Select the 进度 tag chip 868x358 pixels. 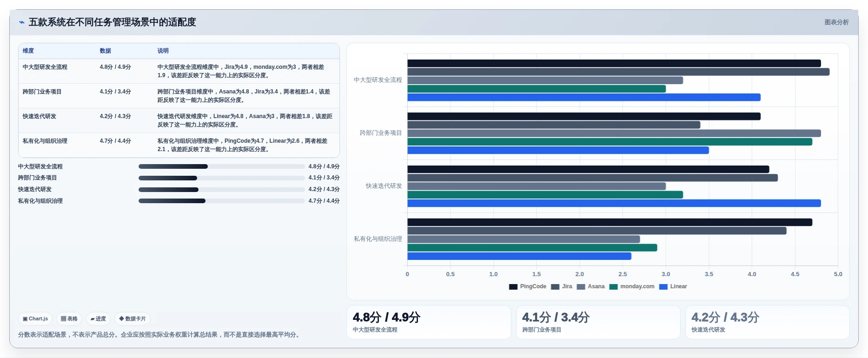tap(98, 318)
